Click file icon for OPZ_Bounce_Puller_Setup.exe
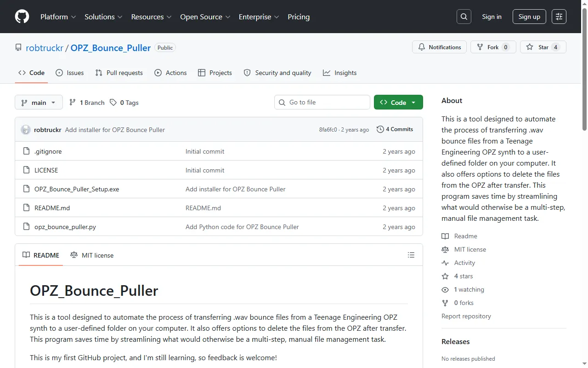 click(x=26, y=189)
